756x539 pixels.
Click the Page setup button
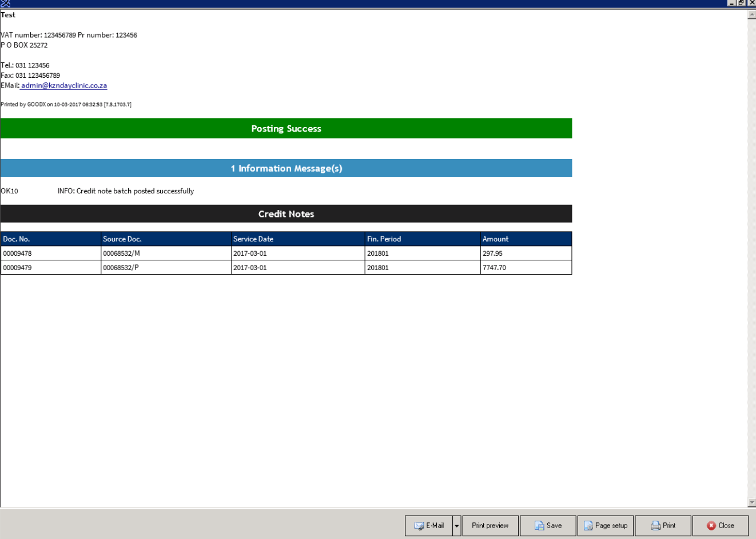pos(605,525)
